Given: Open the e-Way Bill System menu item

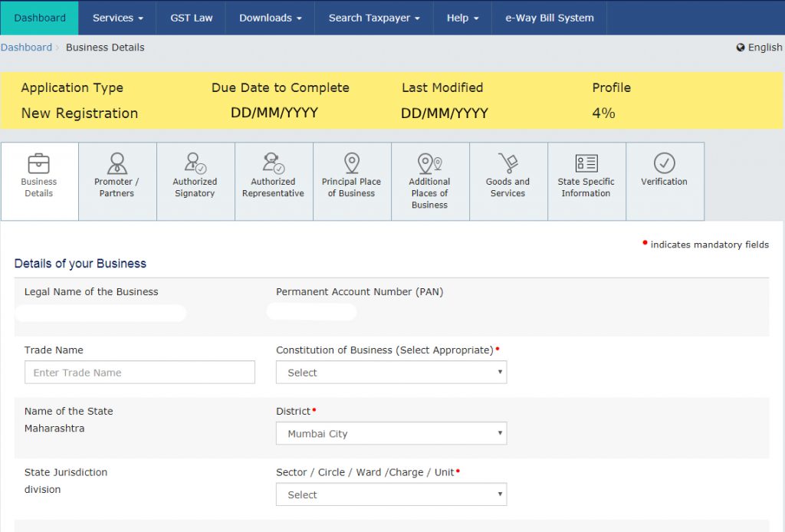Looking at the screenshot, I should pos(550,18).
